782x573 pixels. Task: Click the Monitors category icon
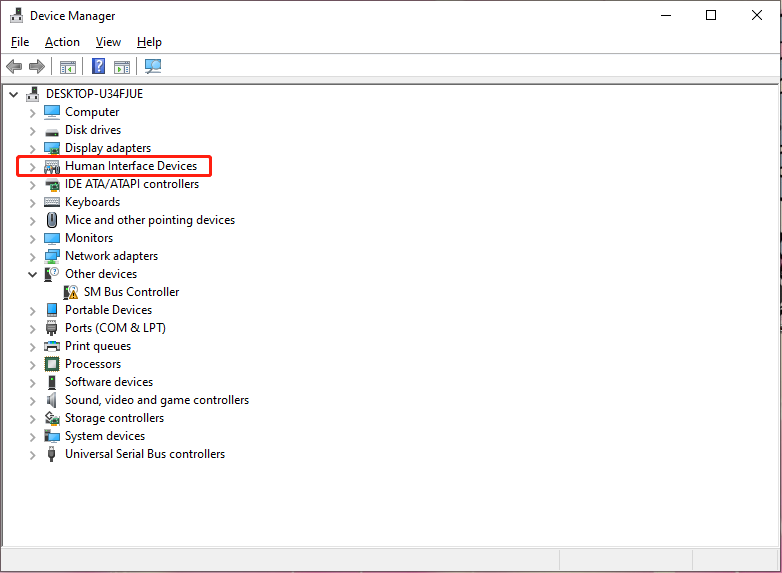[x=52, y=238]
